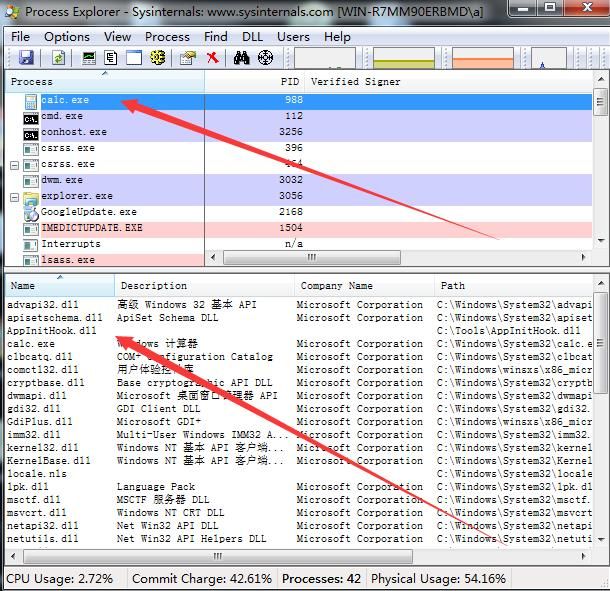Click the icon beside dwm.exe

31,181
